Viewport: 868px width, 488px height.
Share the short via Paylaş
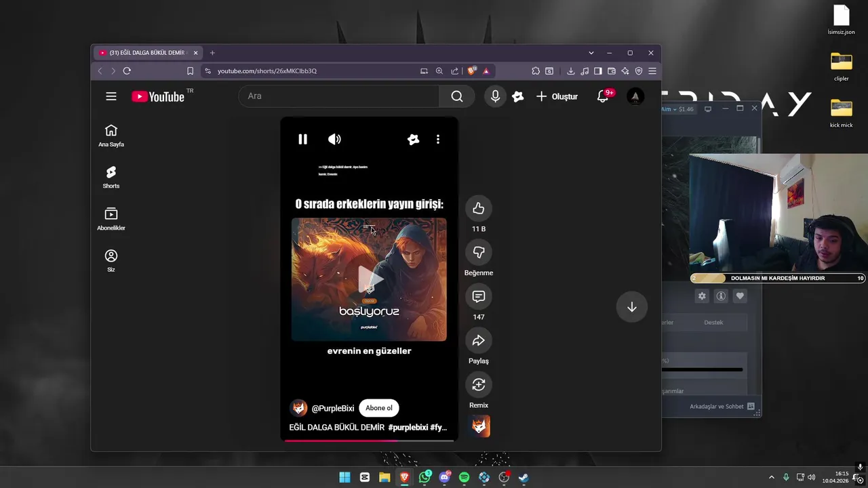point(479,340)
